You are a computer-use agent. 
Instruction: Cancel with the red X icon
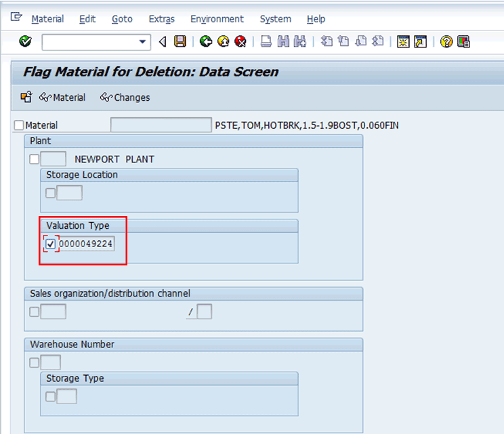click(x=240, y=41)
